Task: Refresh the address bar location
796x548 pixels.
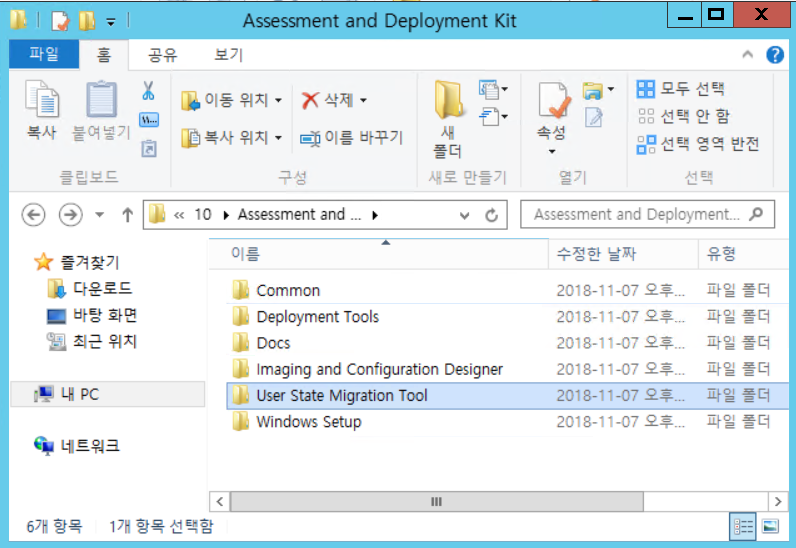Action: (x=491, y=215)
